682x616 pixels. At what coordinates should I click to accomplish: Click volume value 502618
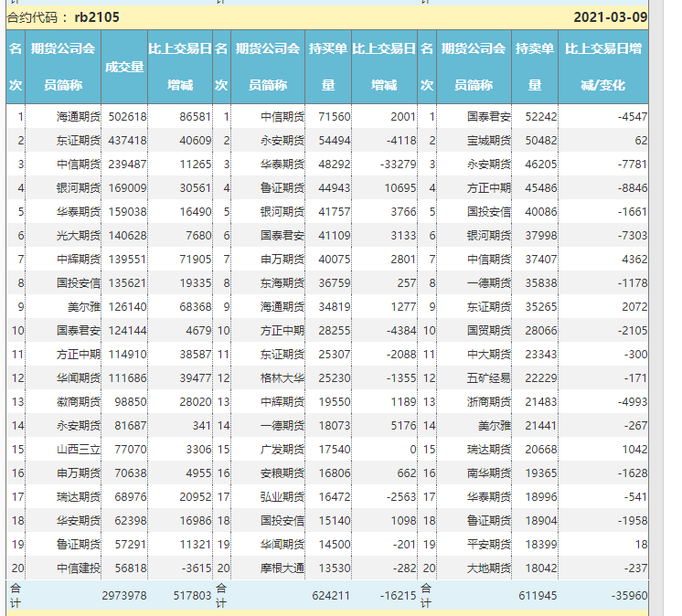point(127,117)
